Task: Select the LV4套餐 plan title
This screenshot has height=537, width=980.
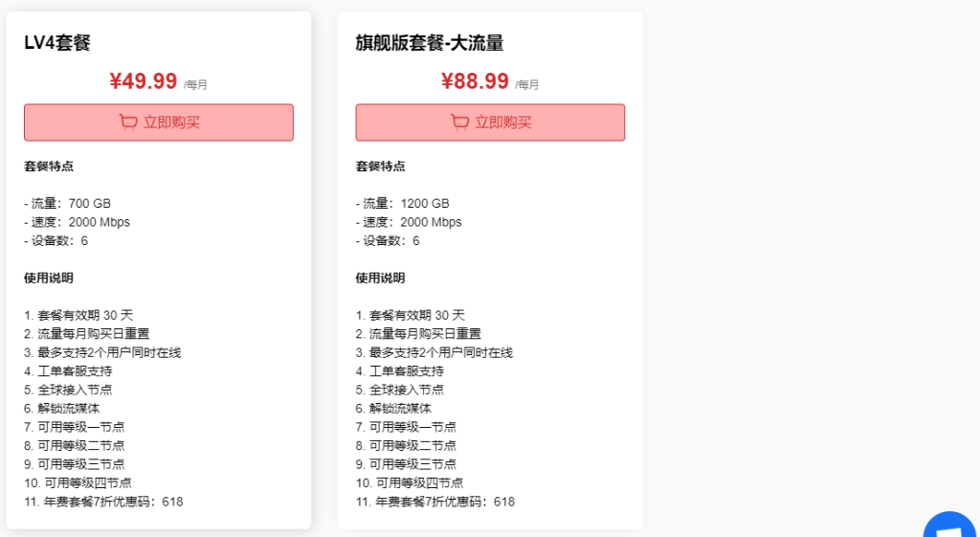Action: point(57,42)
